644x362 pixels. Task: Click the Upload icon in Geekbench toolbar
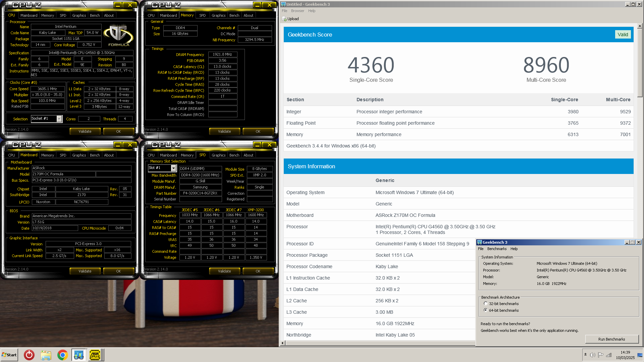pyautogui.click(x=284, y=19)
